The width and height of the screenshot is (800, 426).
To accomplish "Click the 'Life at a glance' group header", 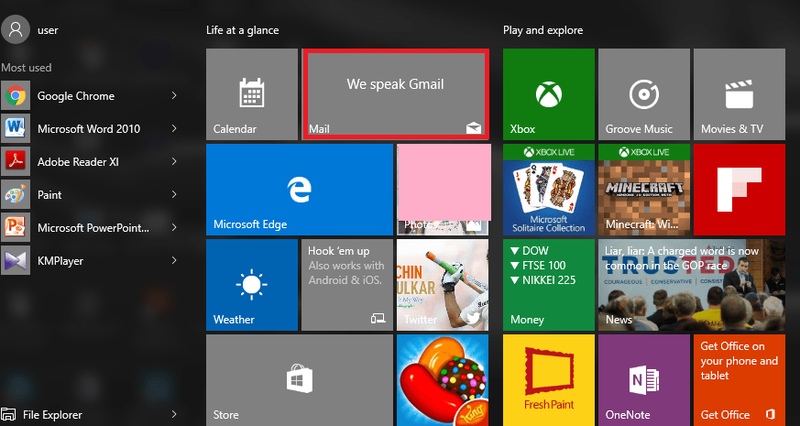I will click(242, 30).
